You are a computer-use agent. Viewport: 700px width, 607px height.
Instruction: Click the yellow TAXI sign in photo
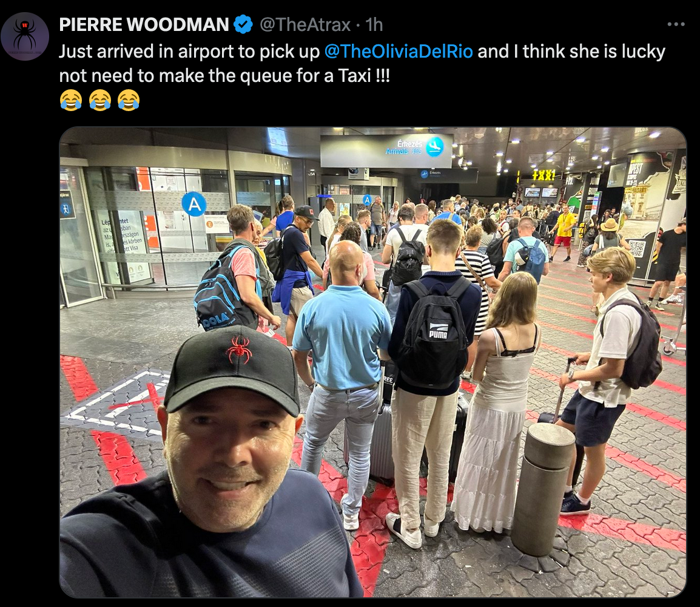pyautogui.click(x=544, y=175)
